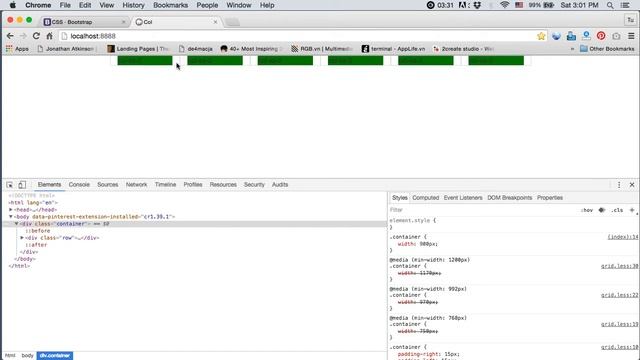Open the Security tab

point(254,184)
